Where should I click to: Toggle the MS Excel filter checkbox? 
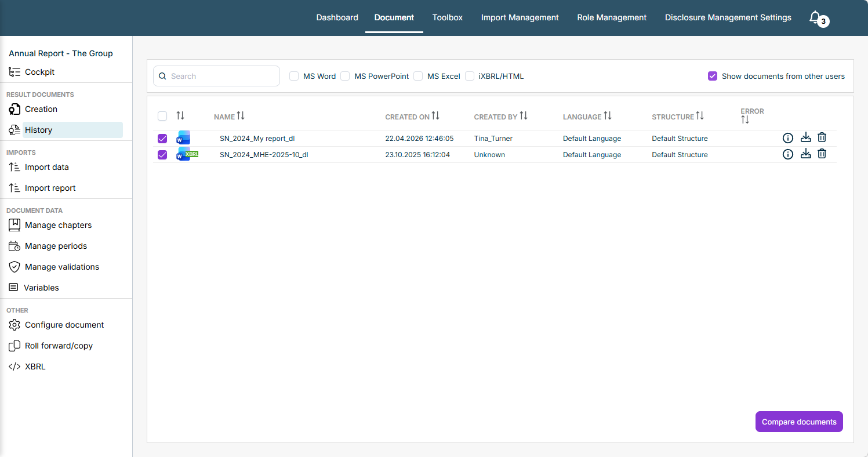pos(418,76)
